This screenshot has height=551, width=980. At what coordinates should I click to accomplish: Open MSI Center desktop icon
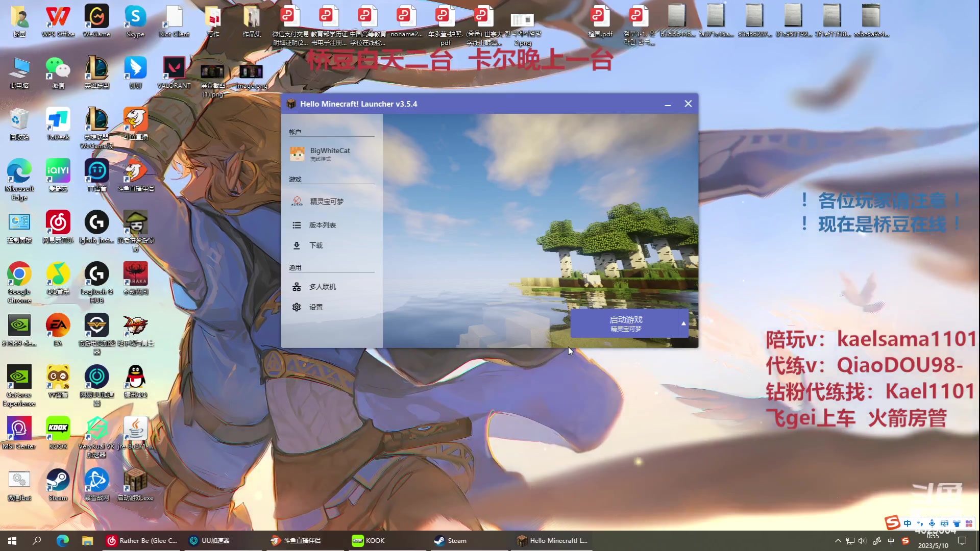19,433
